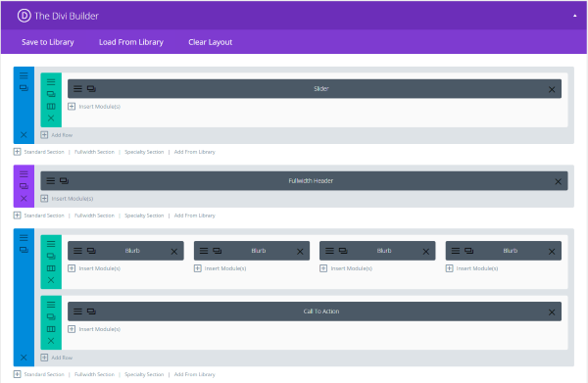Screen dimensions: 588x383
Task: Delete the purple fullwidth section
Action: coord(24,198)
